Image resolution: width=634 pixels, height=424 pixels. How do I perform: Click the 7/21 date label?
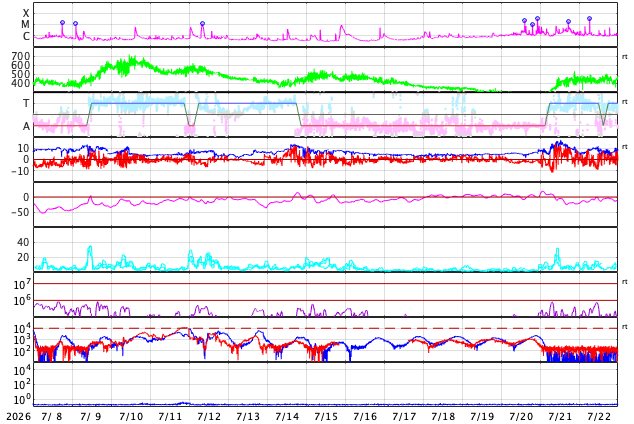pyautogui.click(x=560, y=417)
